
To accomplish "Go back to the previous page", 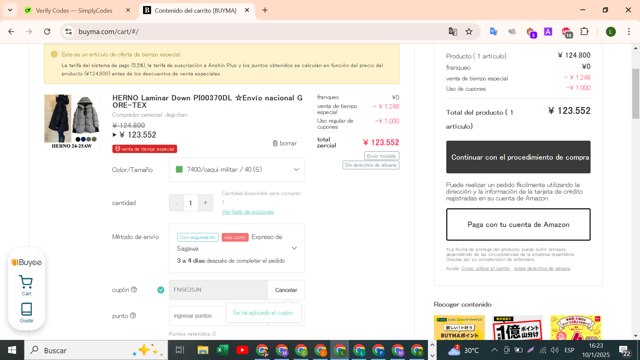I will tap(11, 31).
